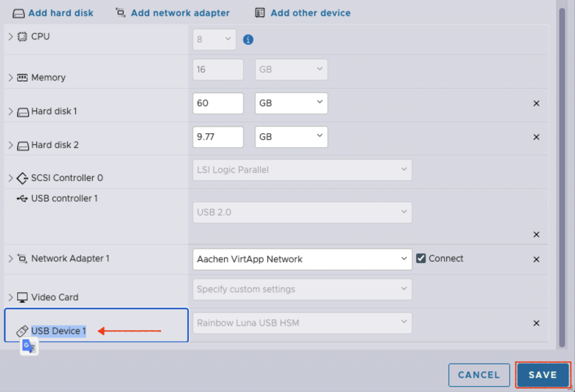Viewport: 575px width, 392px height.
Task: Uncheck the Connect checkbox for network adapter
Action: coord(421,258)
